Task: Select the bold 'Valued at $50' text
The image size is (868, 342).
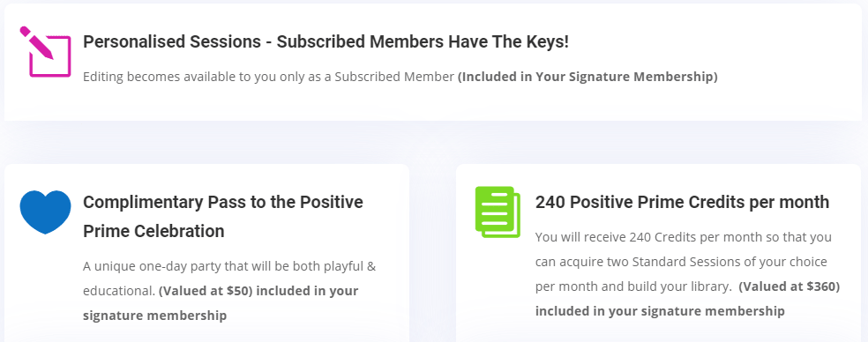Action: point(206,291)
